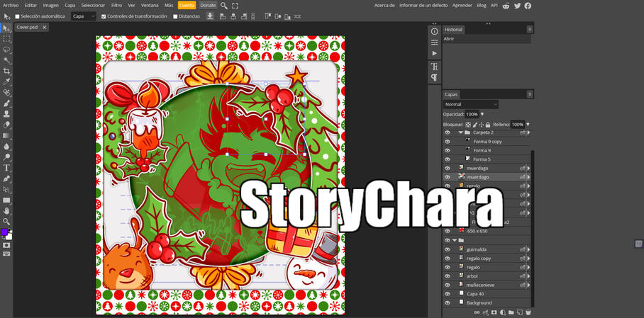Open the Filtro menu
This screenshot has height=318, width=644.
(x=116, y=5)
